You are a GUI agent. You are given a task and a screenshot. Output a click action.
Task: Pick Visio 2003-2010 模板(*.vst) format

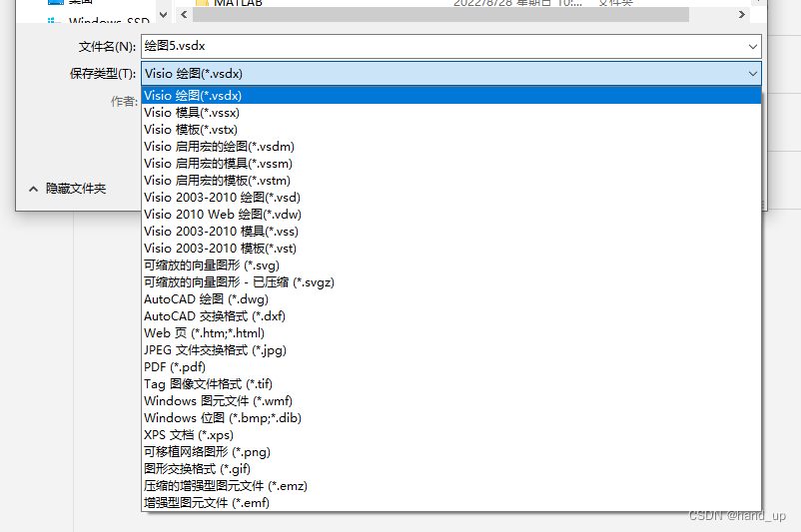[x=451, y=249]
